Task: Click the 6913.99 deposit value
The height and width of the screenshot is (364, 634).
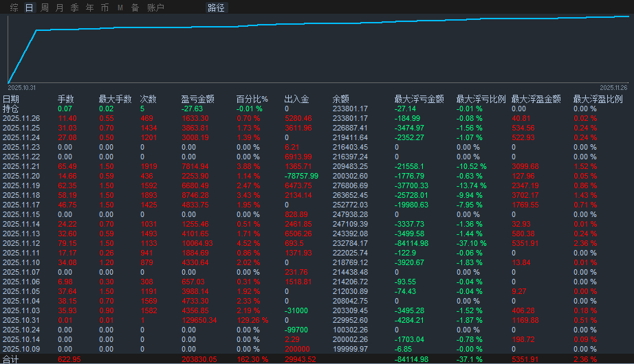Action: coord(298,157)
